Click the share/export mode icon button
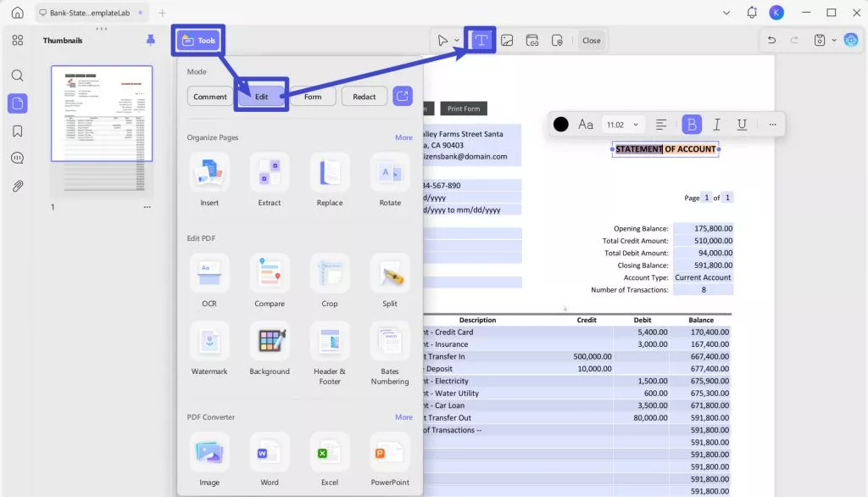Screen dimensions: 868x497 tap(403, 96)
